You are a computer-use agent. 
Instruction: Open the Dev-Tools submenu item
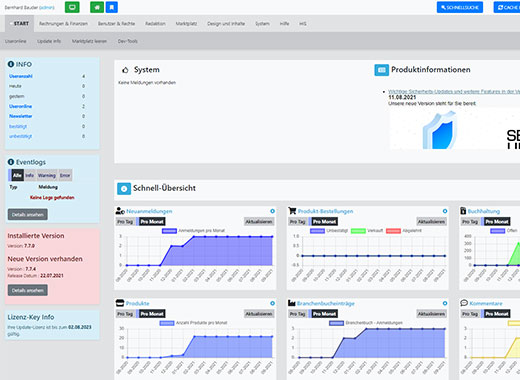(128, 41)
